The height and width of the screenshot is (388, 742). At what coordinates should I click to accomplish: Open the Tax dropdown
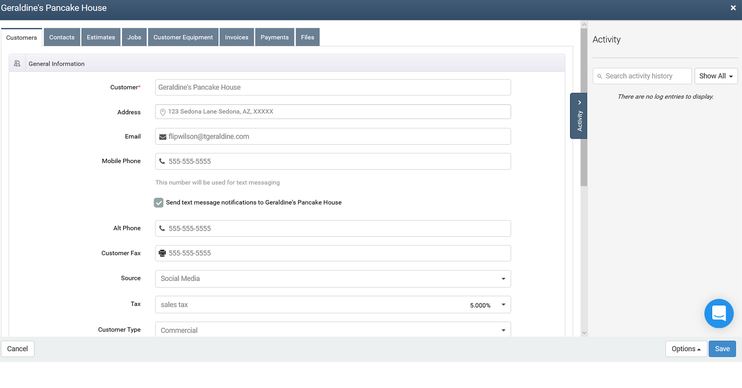tap(333, 305)
